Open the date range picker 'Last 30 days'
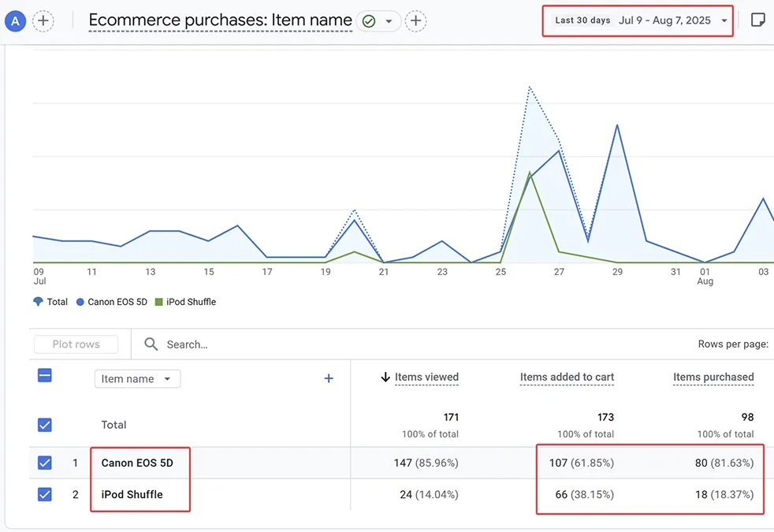Screen dimensions: 774x532 click(x=641, y=20)
